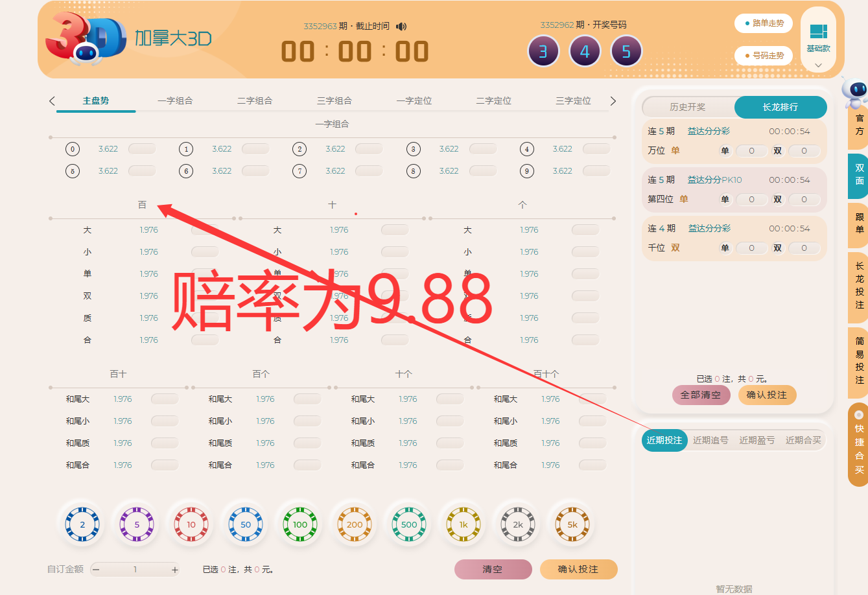
Task: Switch to the 近期盈亏 tab
Action: [x=757, y=439]
